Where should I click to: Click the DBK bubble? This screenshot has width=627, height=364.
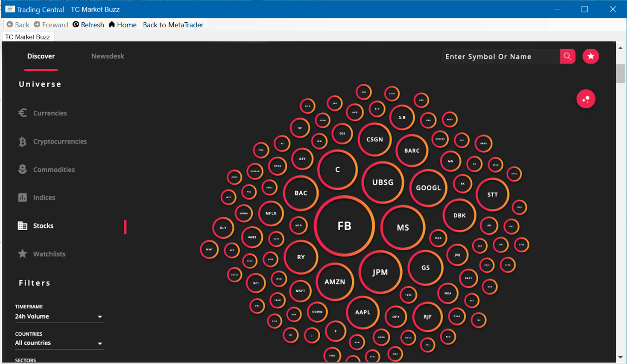pos(460,215)
